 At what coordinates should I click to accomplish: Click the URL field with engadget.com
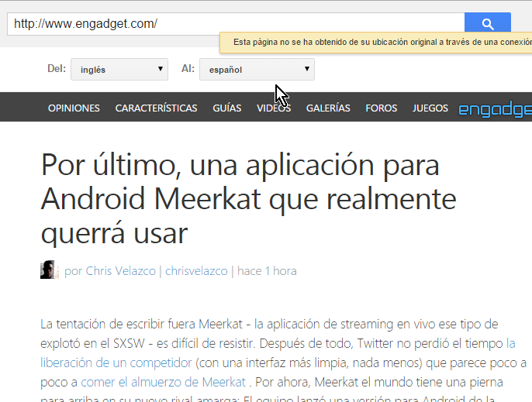pyautogui.click(x=236, y=24)
